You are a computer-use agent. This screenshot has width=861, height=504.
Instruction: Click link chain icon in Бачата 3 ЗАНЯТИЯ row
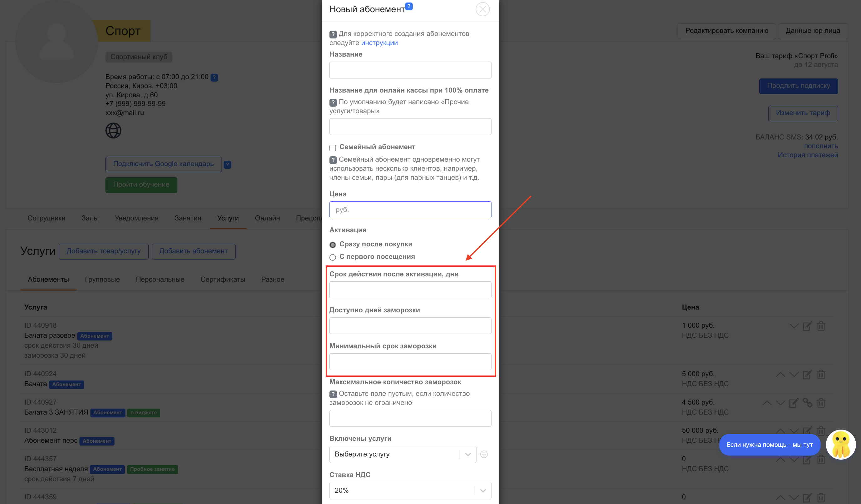808,403
